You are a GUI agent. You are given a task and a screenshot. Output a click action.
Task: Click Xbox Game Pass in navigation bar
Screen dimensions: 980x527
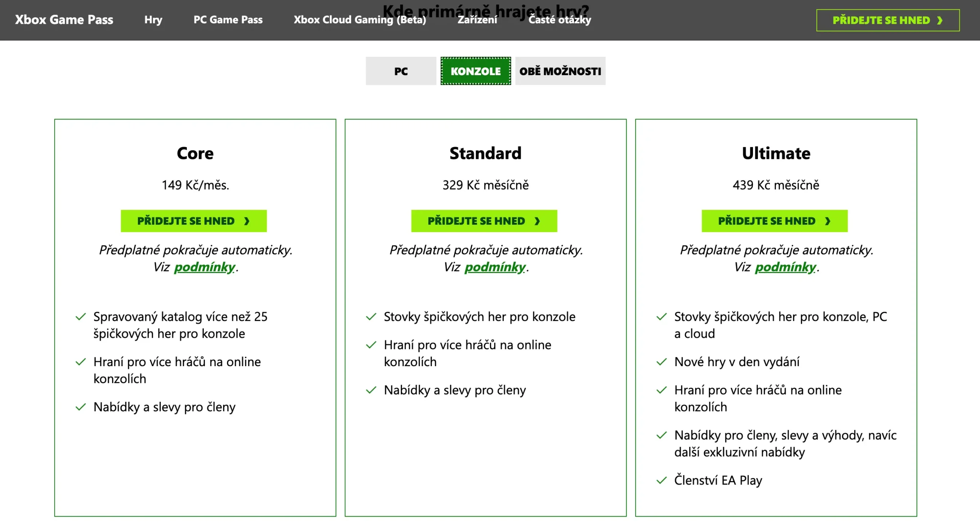point(64,20)
